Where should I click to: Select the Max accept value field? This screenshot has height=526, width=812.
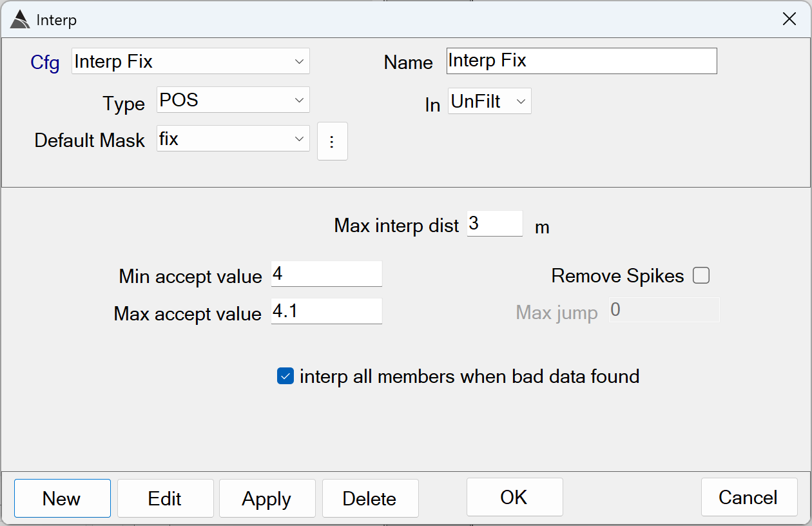click(x=326, y=312)
